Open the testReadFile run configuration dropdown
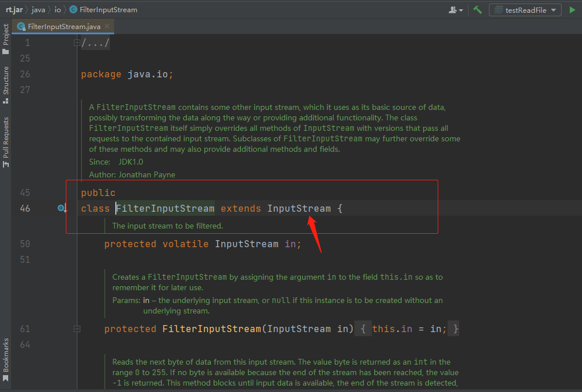Image resolution: width=582 pixels, height=392 pixels. tap(525, 10)
